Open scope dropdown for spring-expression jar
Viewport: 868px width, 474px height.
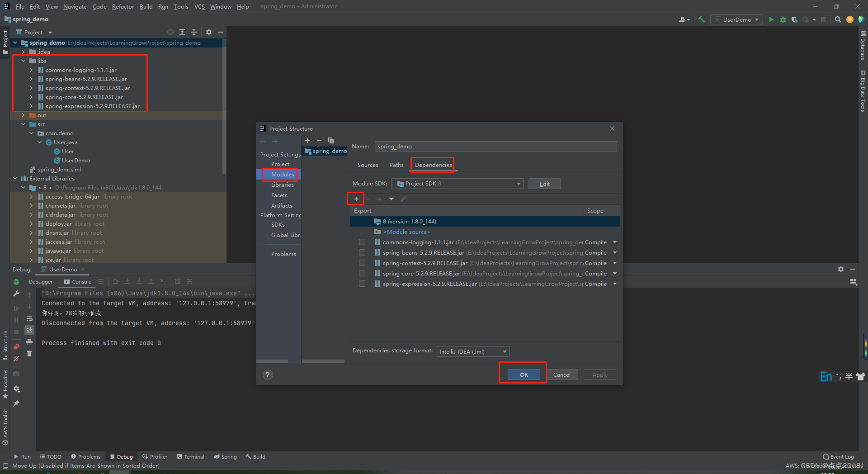point(615,284)
